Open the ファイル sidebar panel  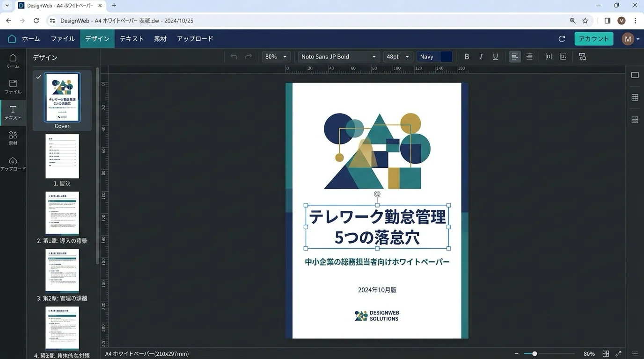click(13, 87)
